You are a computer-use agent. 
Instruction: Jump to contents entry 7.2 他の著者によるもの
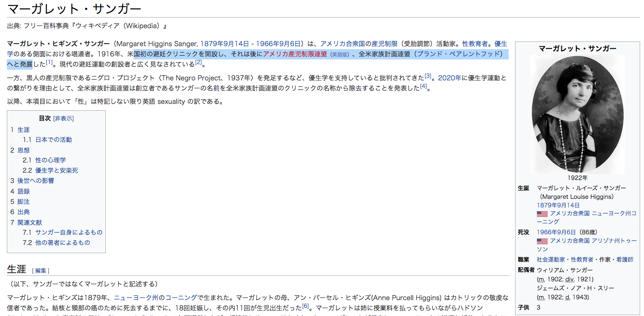point(57,242)
